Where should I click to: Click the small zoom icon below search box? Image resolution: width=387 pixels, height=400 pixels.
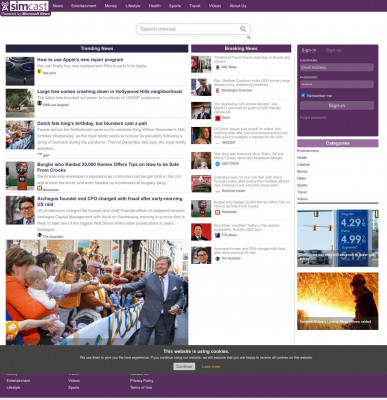[x=249, y=38]
